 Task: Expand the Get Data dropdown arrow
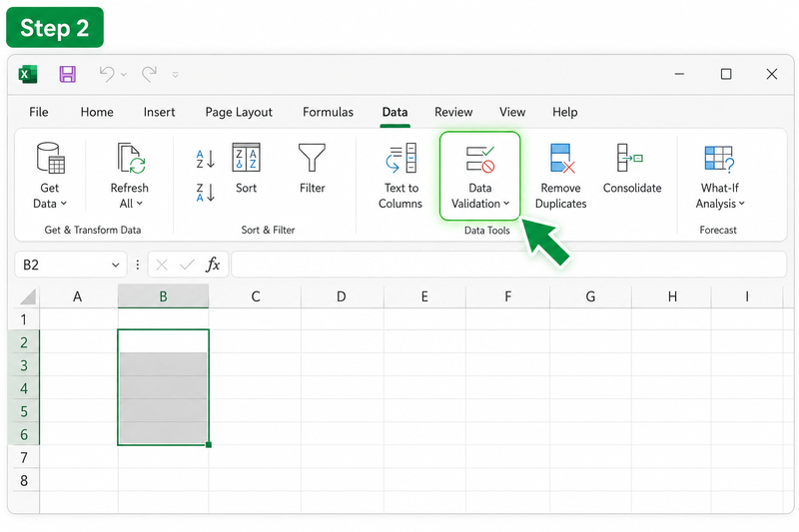[x=64, y=204]
